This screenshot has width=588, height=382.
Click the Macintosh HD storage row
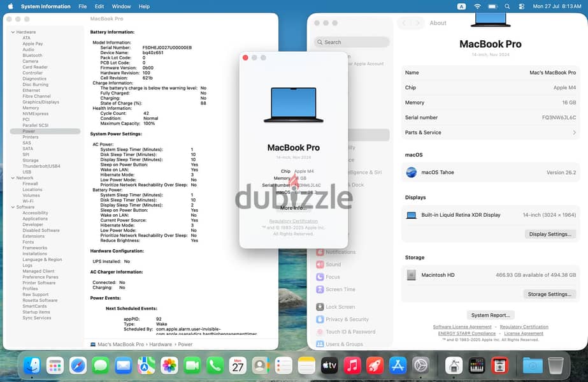coord(491,275)
